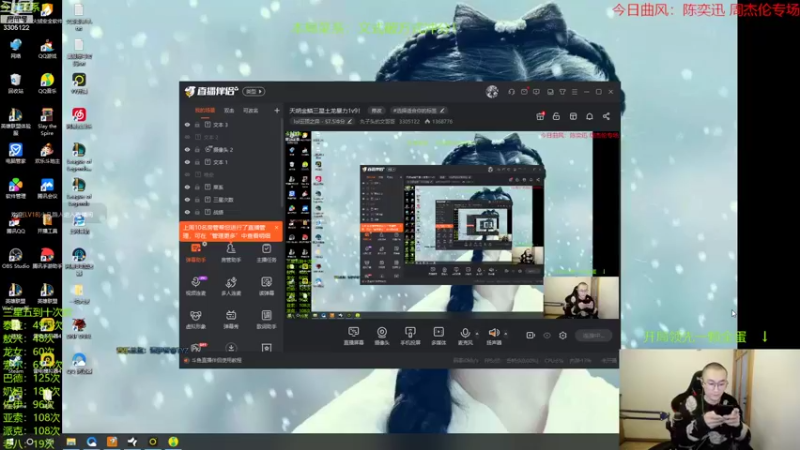Toggle visibility of 文本 3 layer
800x450 pixels.
(187, 124)
